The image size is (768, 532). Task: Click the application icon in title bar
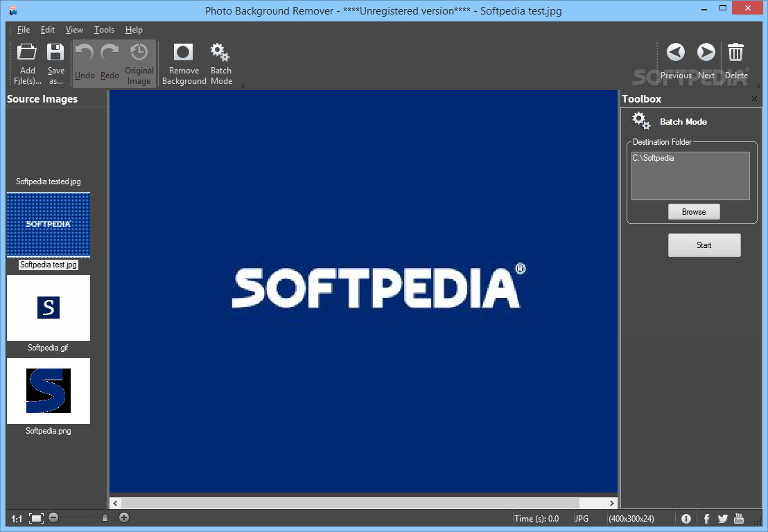[x=13, y=10]
